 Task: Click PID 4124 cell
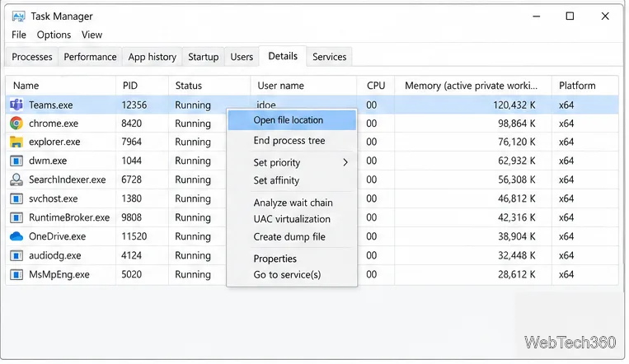(x=132, y=256)
